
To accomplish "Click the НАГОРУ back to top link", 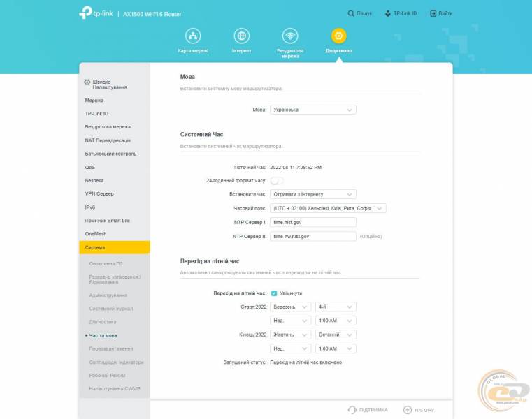I will coord(424,410).
